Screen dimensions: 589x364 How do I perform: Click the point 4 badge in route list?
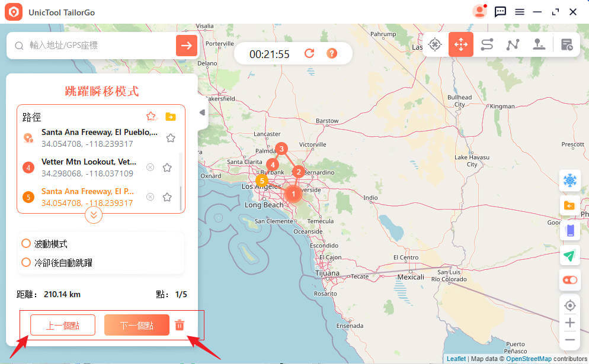click(x=28, y=167)
